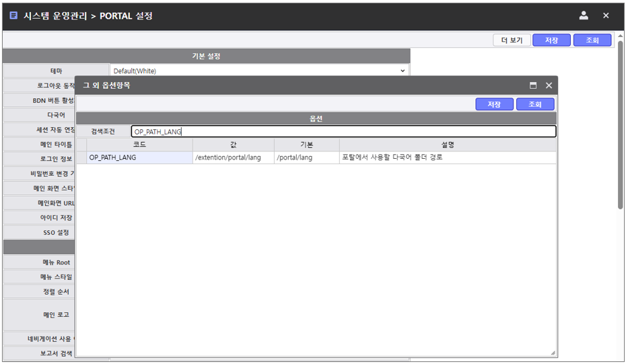Focus the 검색조건 search input field
This screenshot has height=364, width=626.
[343, 132]
